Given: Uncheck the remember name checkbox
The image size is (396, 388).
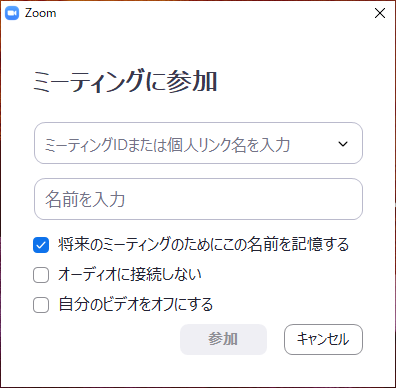Looking at the screenshot, I should coord(41,245).
